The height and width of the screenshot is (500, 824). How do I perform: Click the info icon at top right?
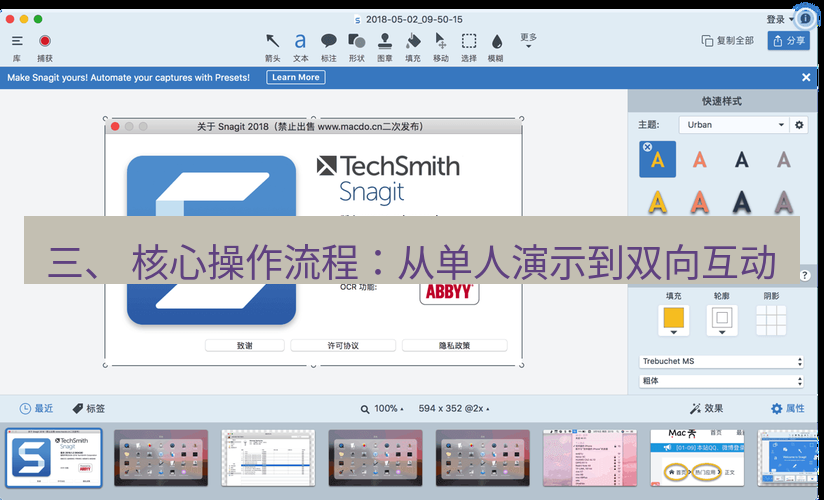tap(805, 19)
